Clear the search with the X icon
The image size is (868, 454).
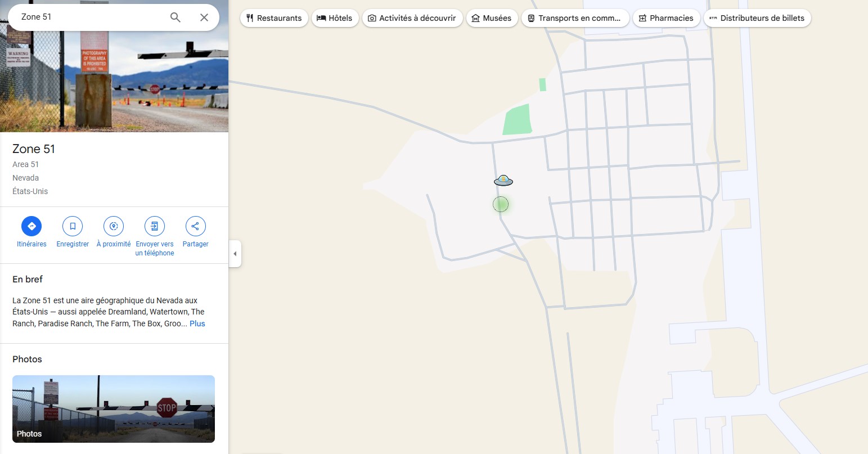(x=204, y=17)
